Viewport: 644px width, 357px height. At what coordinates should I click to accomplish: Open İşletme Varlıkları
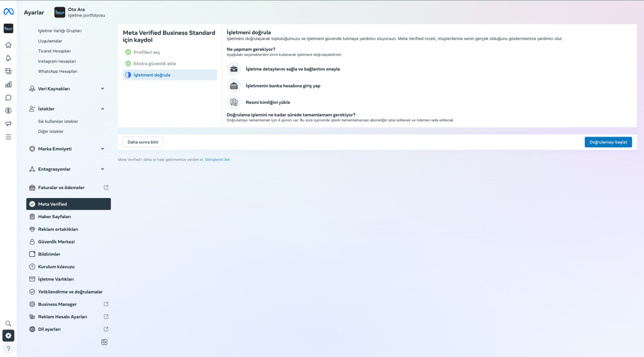(x=56, y=279)
